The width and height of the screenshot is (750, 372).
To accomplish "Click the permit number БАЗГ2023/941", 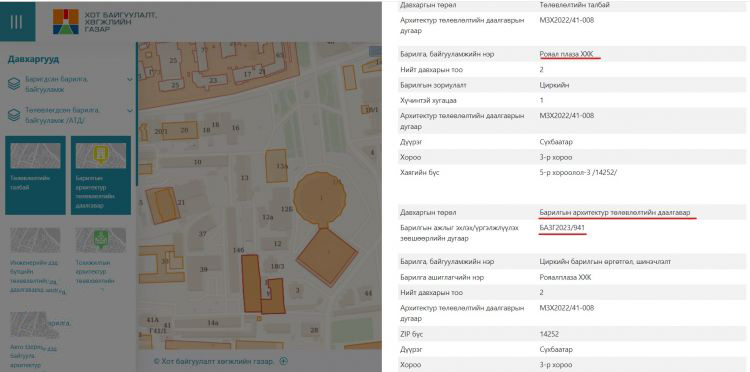I will 562,228.
